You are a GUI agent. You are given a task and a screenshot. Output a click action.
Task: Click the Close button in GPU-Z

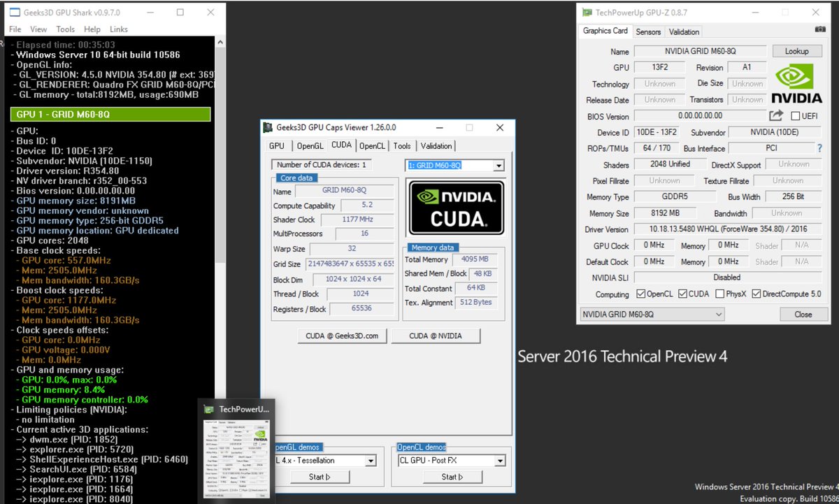pos(803,315)
